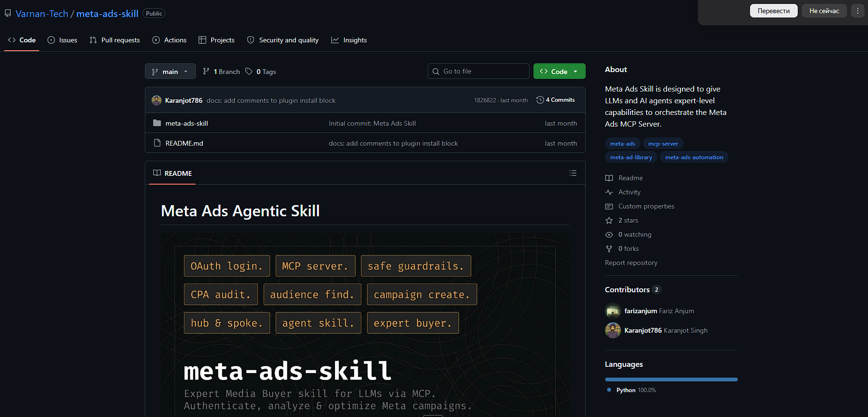Click the fork icon in About
The width and height of the screenshot is (868, 417).
pyautogui.click(x=609, y=249)
